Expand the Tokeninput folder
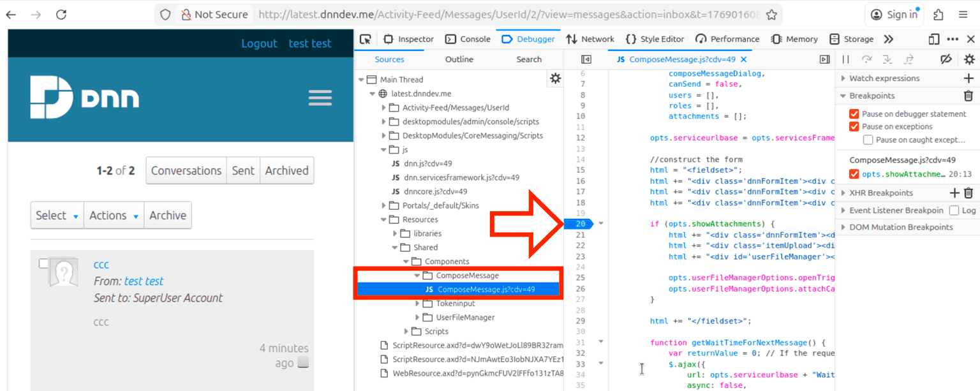Screen dimensions: 980x391 pos(419,304)
